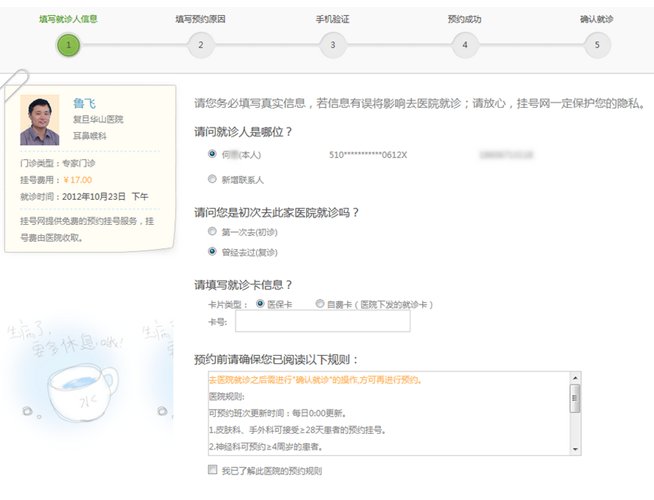Click step 2 circle in progress bar
Screen dimensions: 654x500
coord(201,45)
